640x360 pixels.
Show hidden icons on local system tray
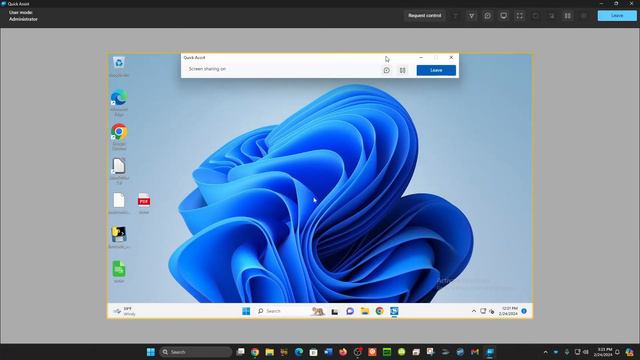545,352
